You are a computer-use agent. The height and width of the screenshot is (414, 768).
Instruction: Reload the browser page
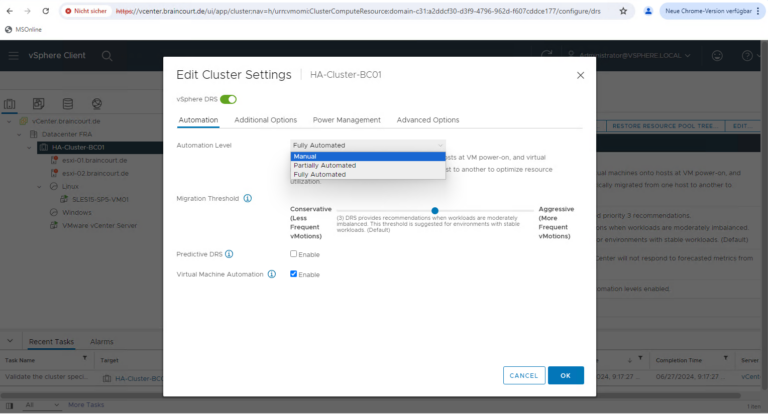pos(46,11)
